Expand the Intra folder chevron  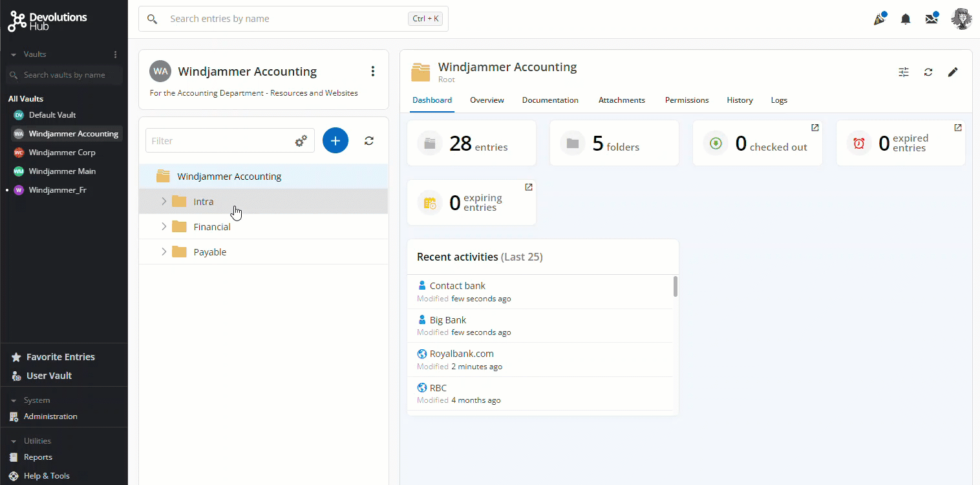(164, 202)
